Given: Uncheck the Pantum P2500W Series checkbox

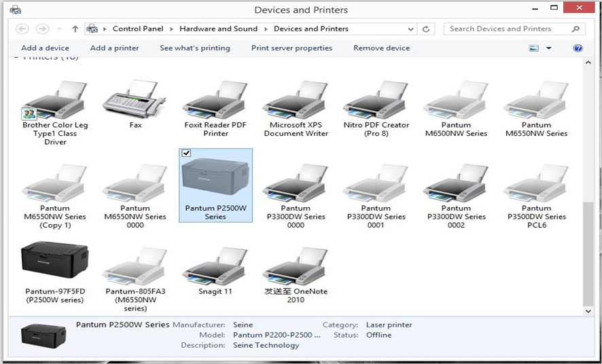Looking at the screenshot, I should [186, 153].
